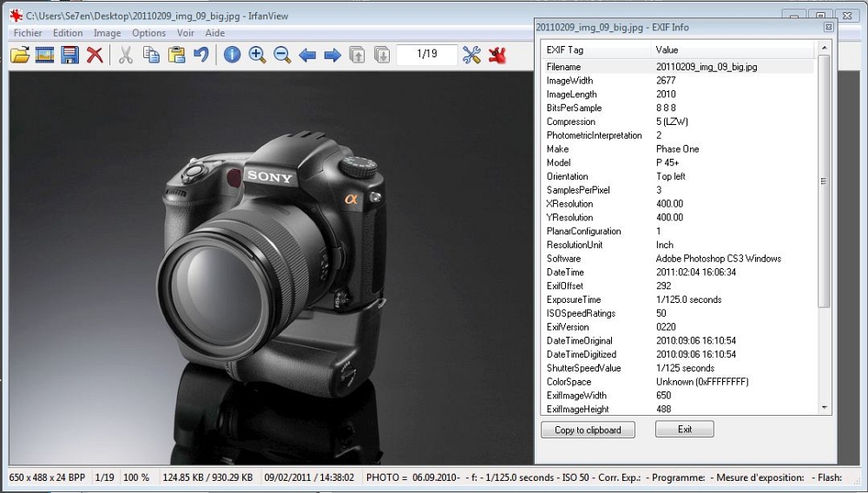The height and width of the screenshot is (493, 868).
Task: Open the Aide menu
Action: 214,33
